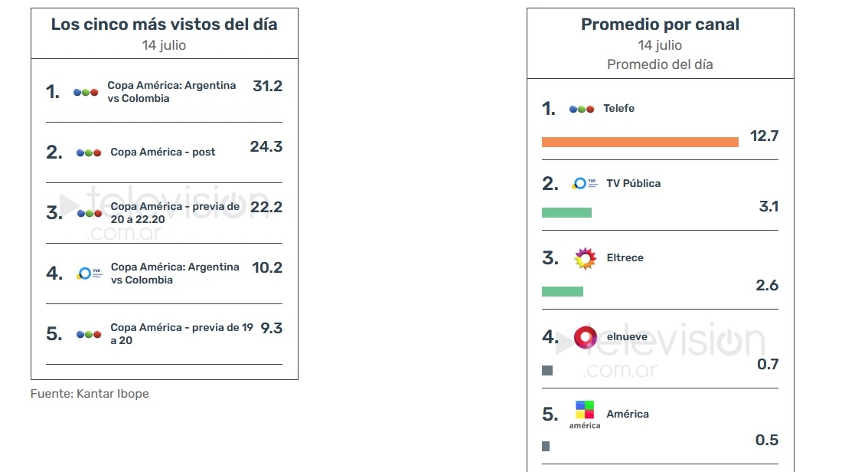This screenshot has width=868, height=472.
Task: Click the 'Fuente: Kantar Ibope' source text
Action: [90, 394]
